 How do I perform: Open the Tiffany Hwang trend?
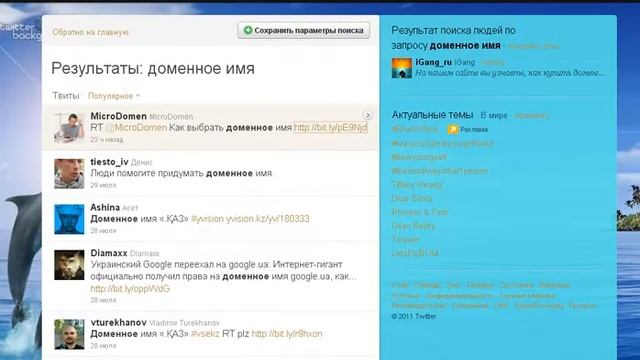coord(416,185)
